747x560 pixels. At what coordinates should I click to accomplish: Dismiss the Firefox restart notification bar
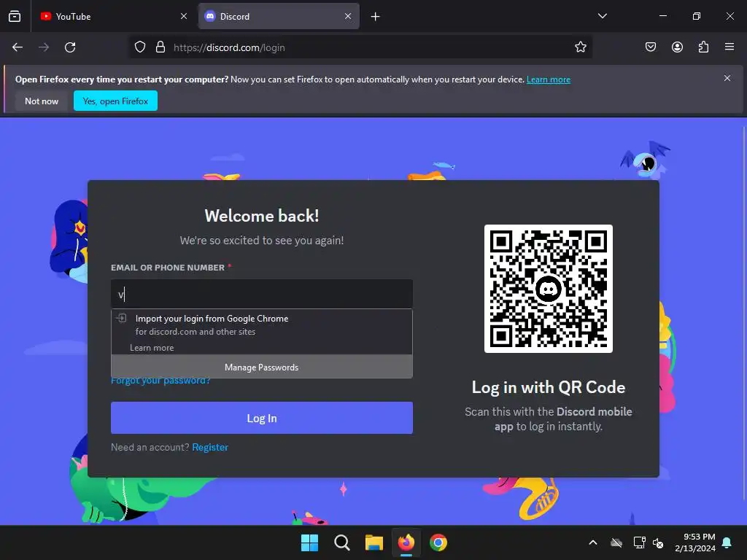tap(727, 78)
